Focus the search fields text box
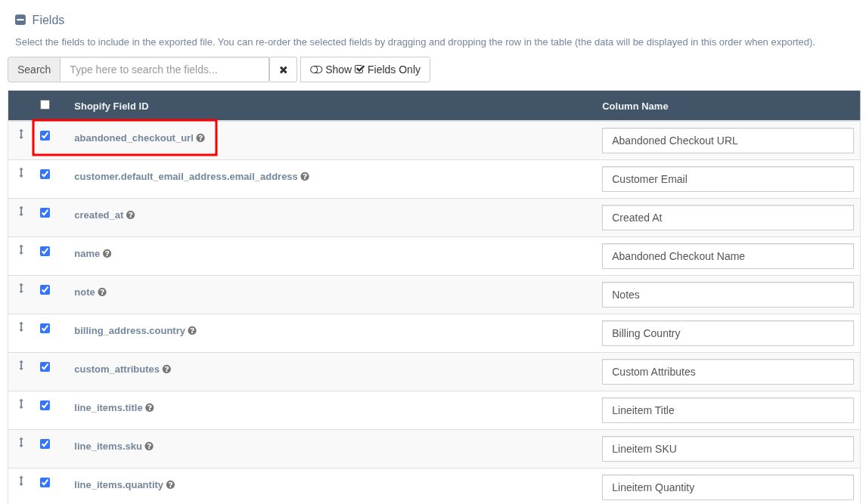The height and width of the screenshot is (504, 866). click(x=164, y=70)
